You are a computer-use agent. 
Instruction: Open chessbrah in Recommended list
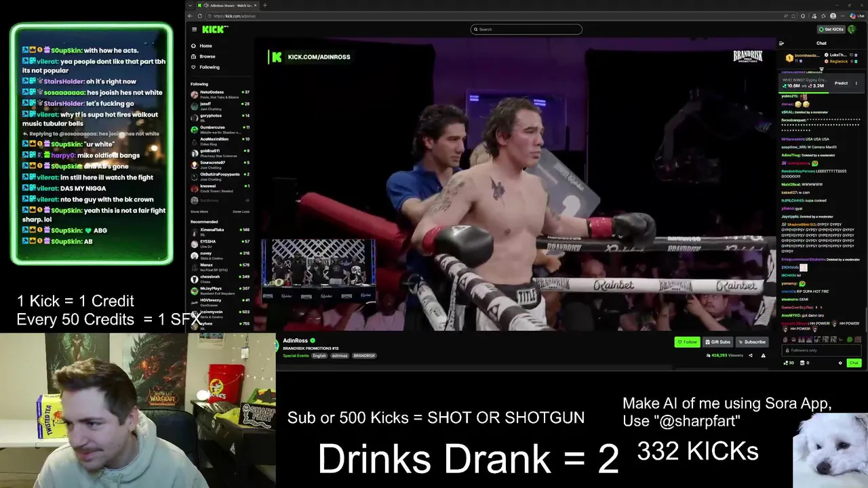[x=220, y=278]
